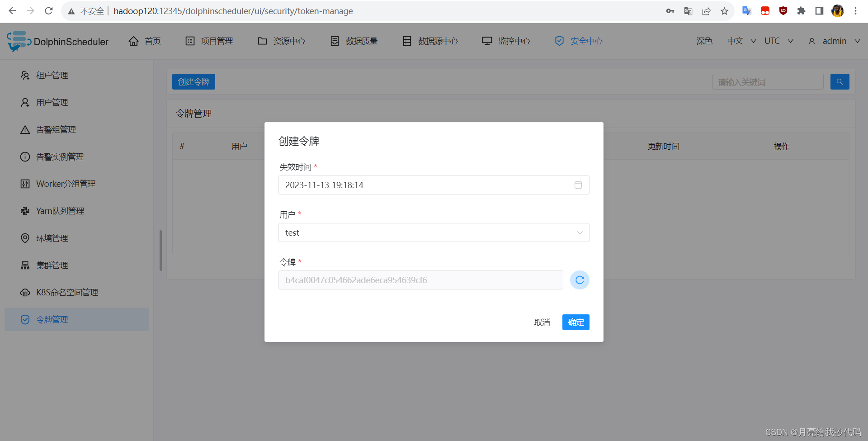This screenshot has height=441, width=868.
Task: Click the uBlock shield extension icon
Action: (x=783, y=11)
